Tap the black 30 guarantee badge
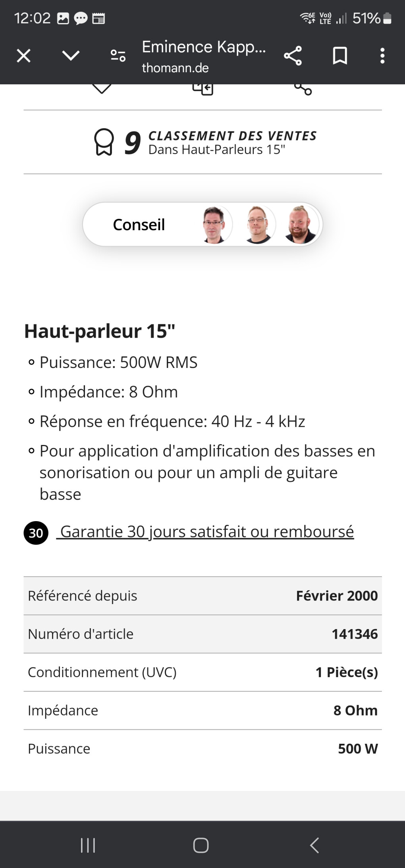405x868 pixels. point(36,533)
